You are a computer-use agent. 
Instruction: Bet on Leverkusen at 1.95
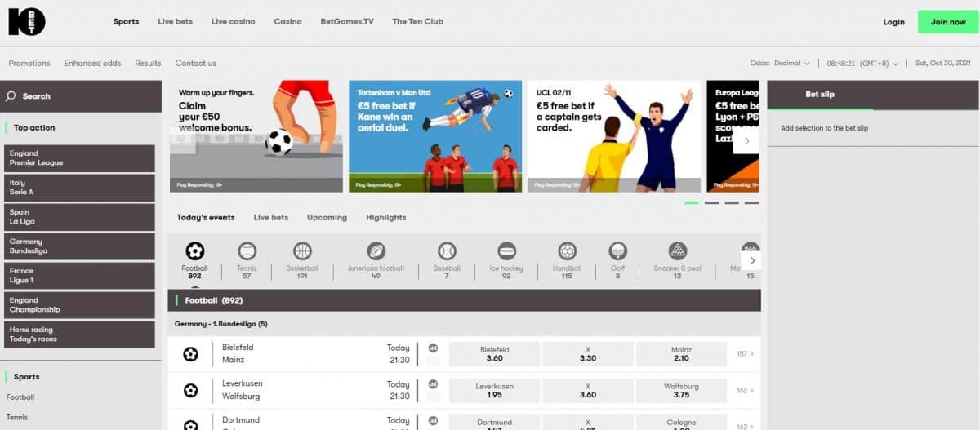pos(494,391)
